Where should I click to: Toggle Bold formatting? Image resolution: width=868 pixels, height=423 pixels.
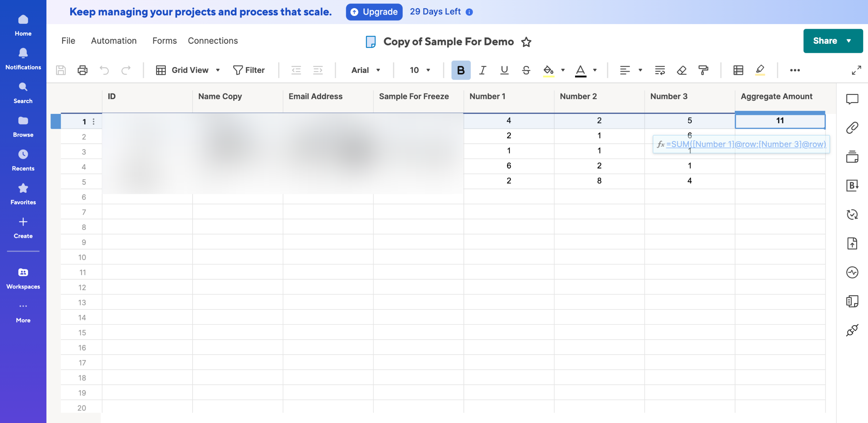[461, 70]
